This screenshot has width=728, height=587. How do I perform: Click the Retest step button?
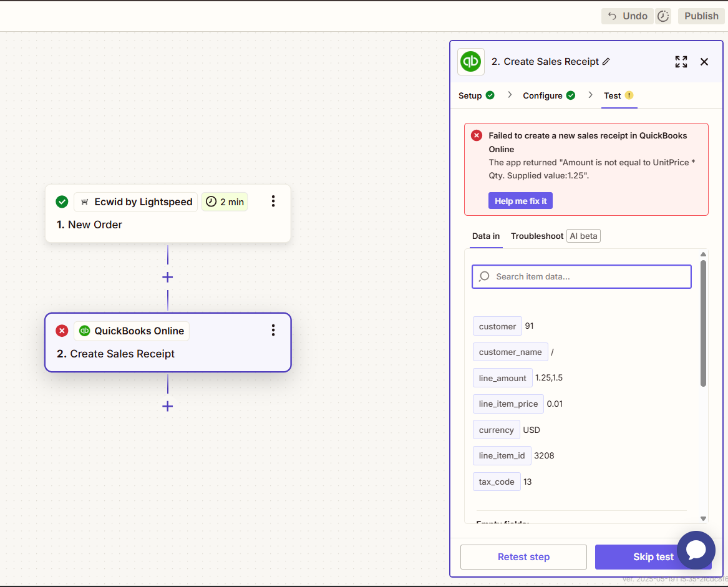(x=523, y=557)
